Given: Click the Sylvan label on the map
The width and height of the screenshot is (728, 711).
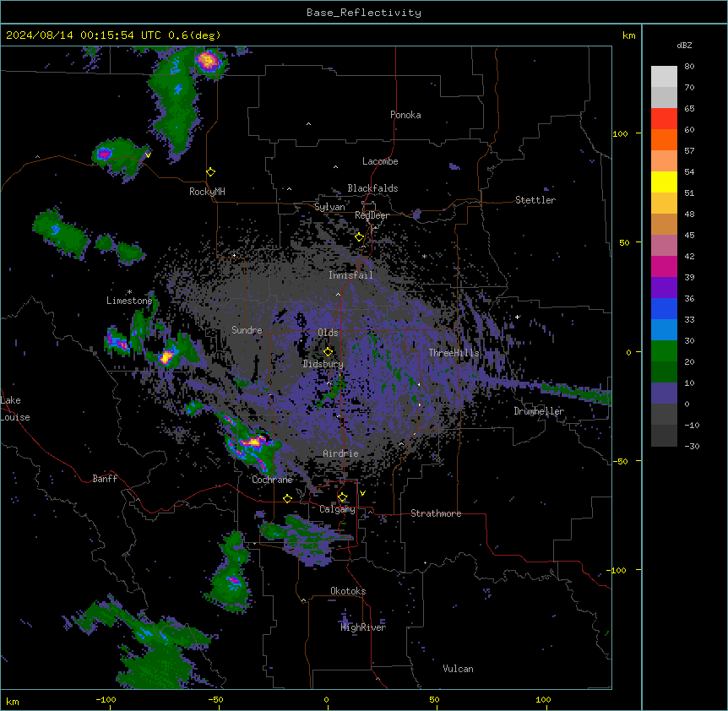Looking at the screenshot, I should 329,207.
